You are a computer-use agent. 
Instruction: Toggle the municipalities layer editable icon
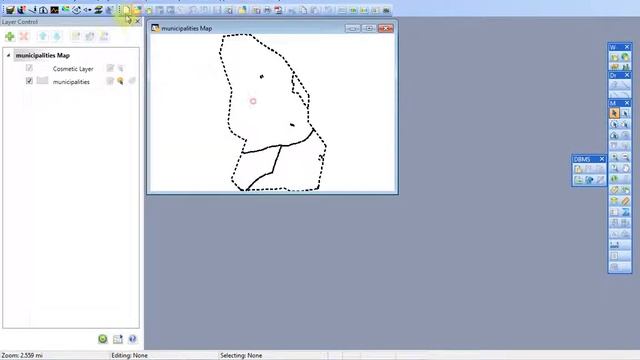click(110, 81)
